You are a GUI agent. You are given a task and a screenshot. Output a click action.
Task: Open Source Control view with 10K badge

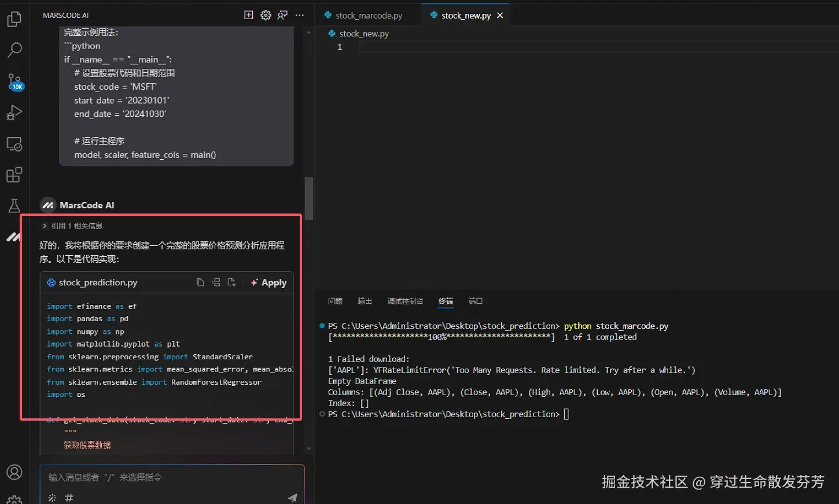point(14,82)
